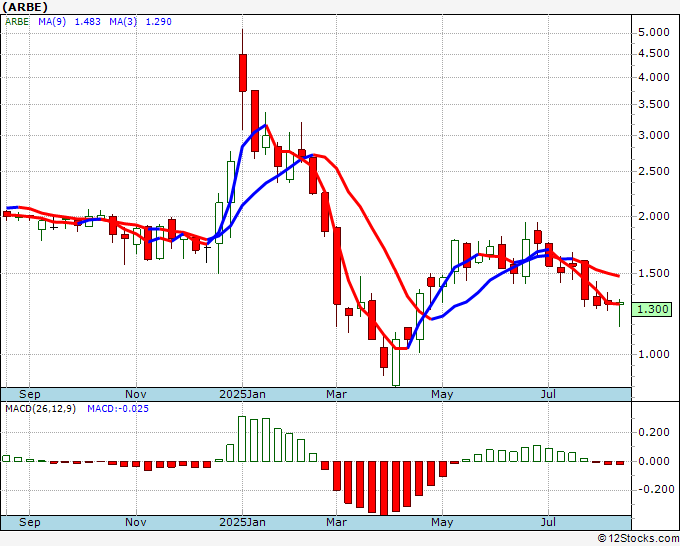The width and height of the screenshot is (680, 546).
Task: Select 2025Jan on the MACD panel date axis
Action: coord(242,522)
